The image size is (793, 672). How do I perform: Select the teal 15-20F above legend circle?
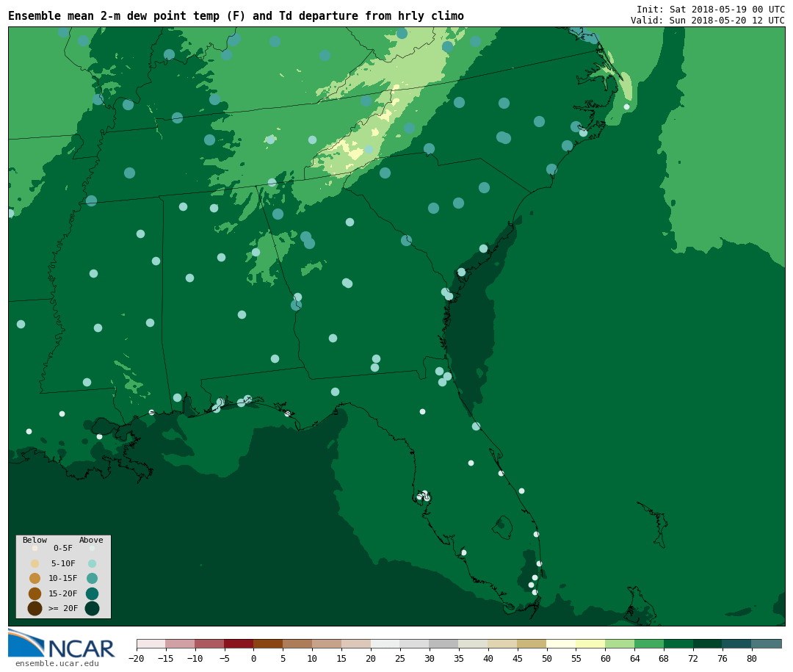[x=92, y=593]
